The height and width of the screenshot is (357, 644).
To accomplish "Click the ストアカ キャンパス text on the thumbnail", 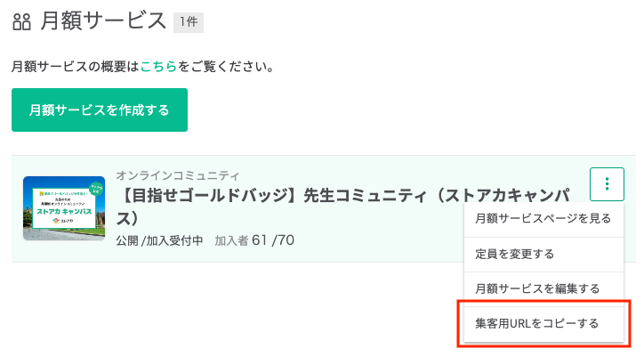I will pos(64,212).
